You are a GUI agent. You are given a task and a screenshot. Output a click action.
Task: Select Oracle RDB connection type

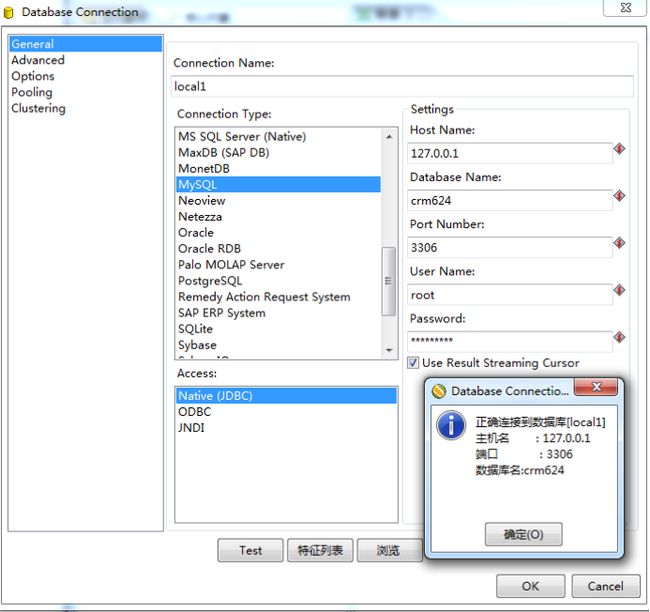pyautogui.click(x=278, y=249)
